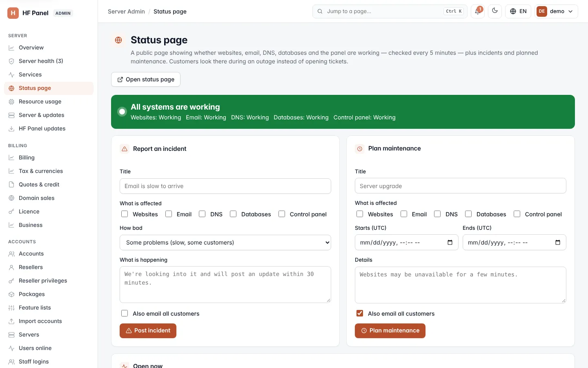Click the Resellers person icon
Screen dimensions: 588x368
coord(11,267)
